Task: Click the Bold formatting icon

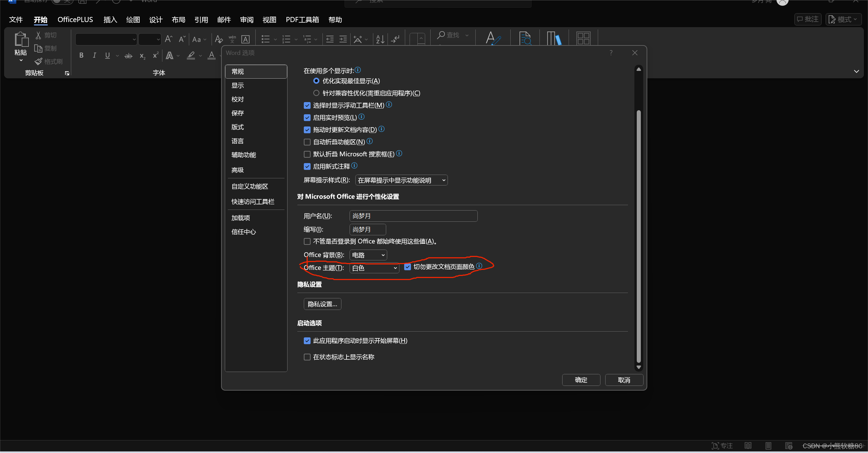Action: coord(81,55)
